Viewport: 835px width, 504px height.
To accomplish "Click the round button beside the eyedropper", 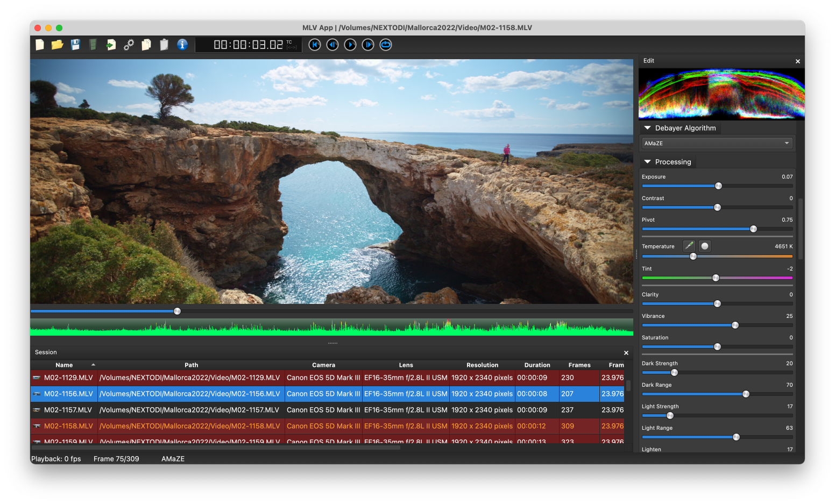I will [x=705, y=246].
